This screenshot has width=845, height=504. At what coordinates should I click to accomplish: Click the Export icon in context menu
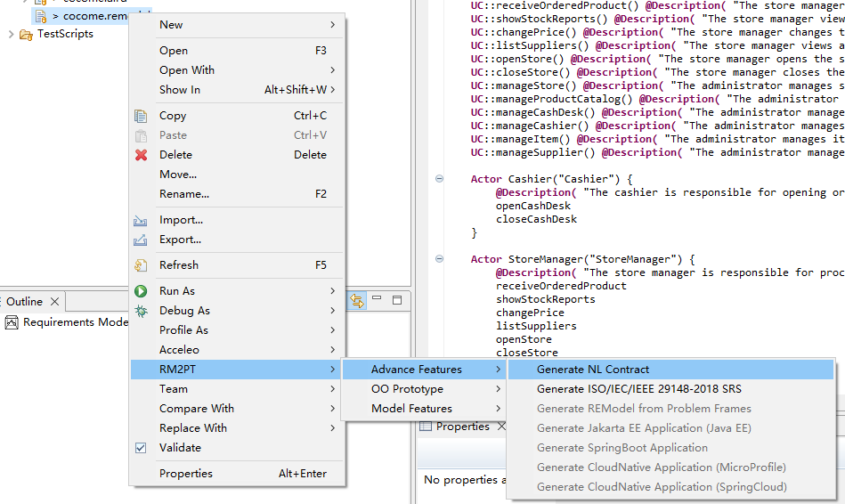141,240
